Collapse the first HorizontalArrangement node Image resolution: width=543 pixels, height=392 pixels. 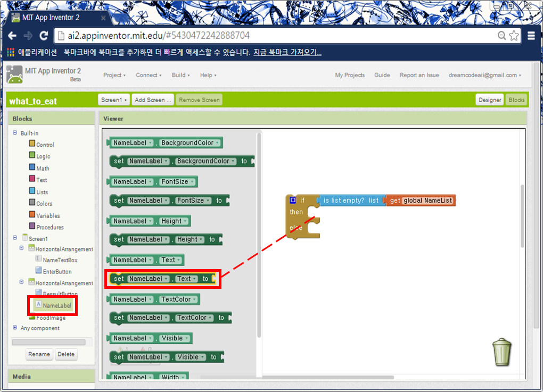click(21, 248)
